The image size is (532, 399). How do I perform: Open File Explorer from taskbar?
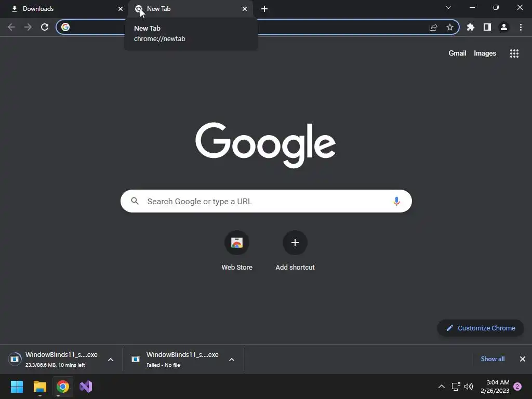(x=39, y=387)
